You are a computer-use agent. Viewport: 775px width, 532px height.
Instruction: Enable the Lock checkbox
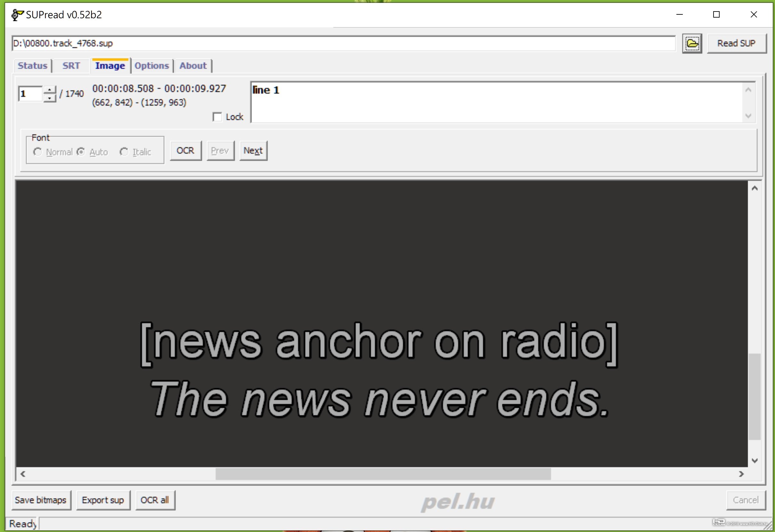pos(217,117)
